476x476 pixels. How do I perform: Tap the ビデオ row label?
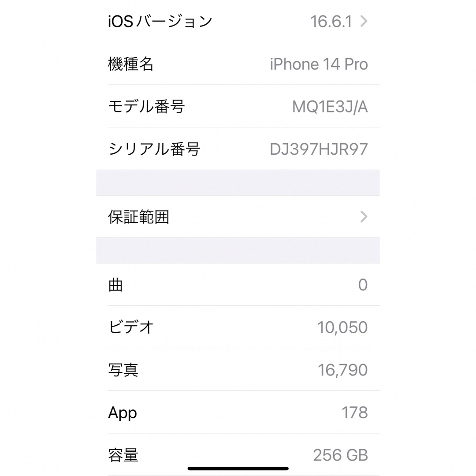tap(131, 327)
